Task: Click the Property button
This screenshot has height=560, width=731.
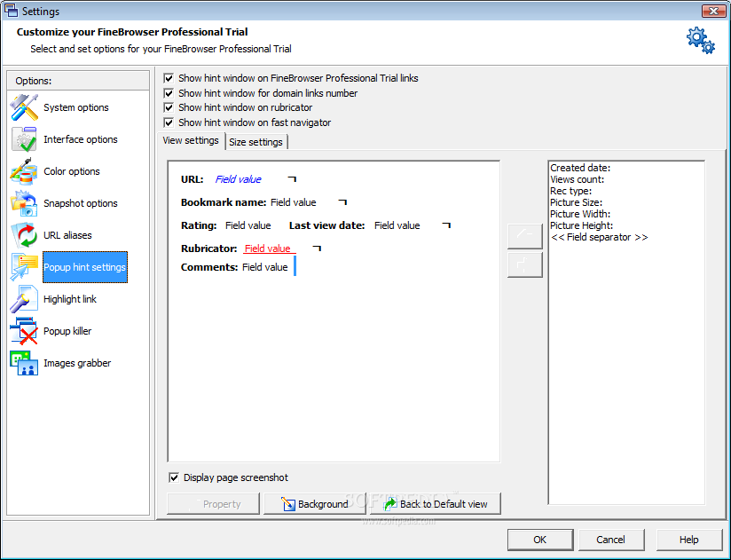Action: (213, 503)
